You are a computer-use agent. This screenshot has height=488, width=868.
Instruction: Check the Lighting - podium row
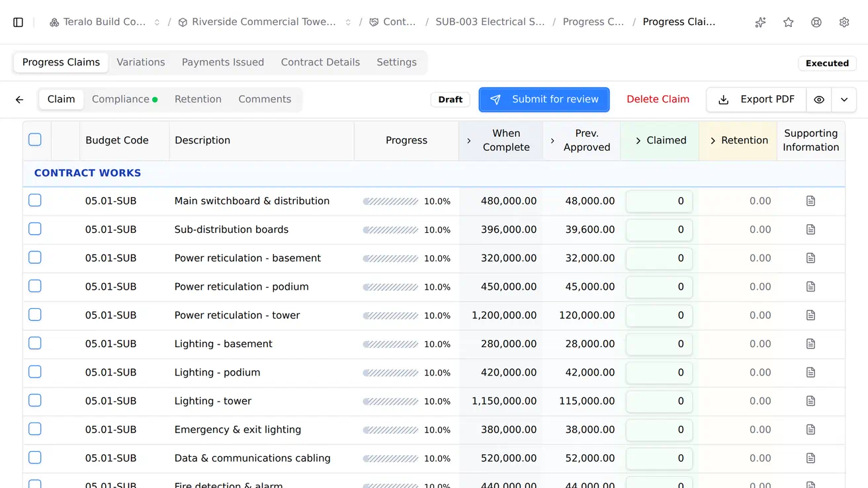click(35, 372)
